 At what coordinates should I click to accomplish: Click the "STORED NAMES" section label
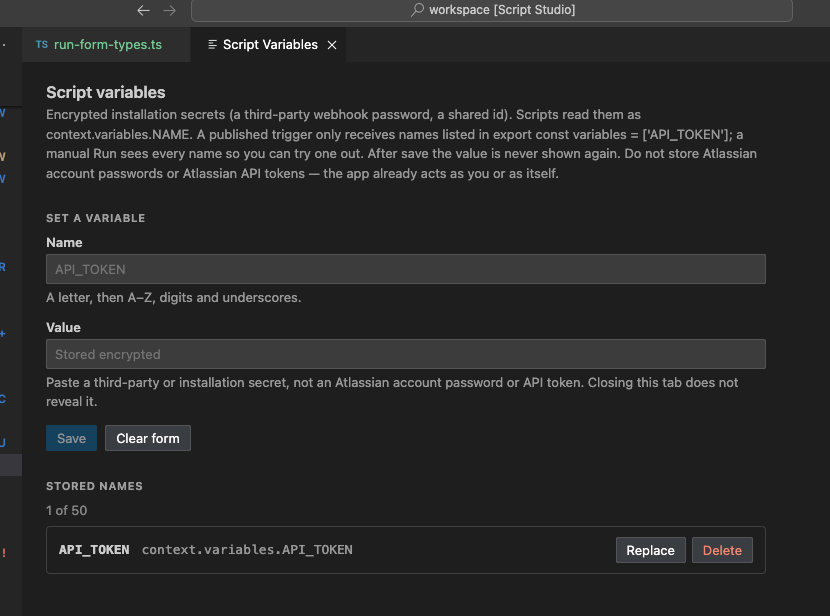pos(94,486)
